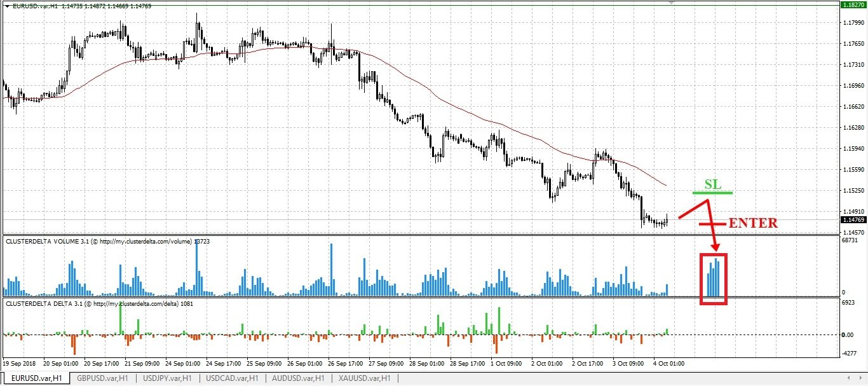
Task: Click the green 1.18270 price level label
Action: tap(853, 4)
